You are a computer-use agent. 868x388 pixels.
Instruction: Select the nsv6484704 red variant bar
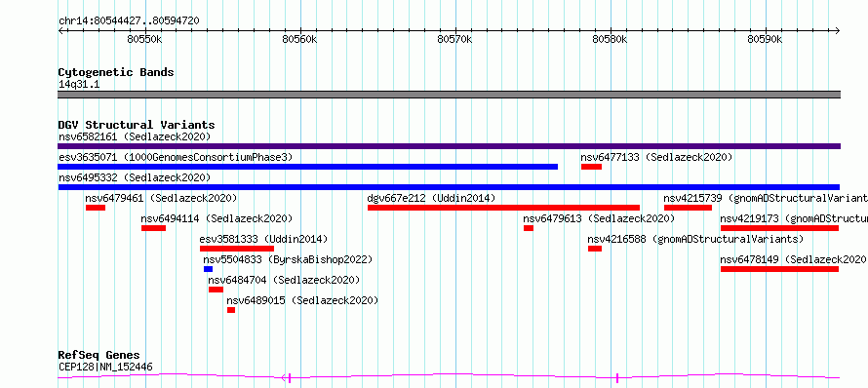point(216,290)
